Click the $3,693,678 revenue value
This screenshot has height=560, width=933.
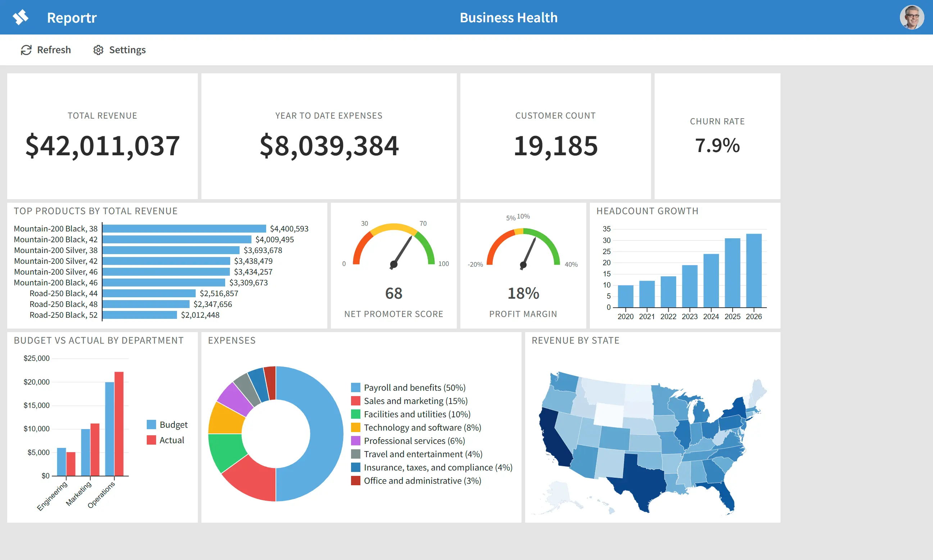pos(263,250)
